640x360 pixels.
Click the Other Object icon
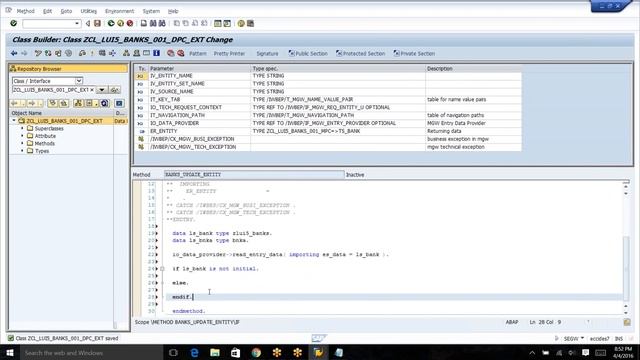(58, 53)
